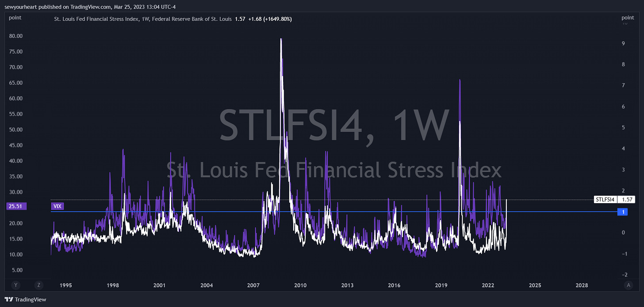The width and height of the screenshot is (644, 307).
Task: Click the 60.00 left scale value
Action: point(15,98)
